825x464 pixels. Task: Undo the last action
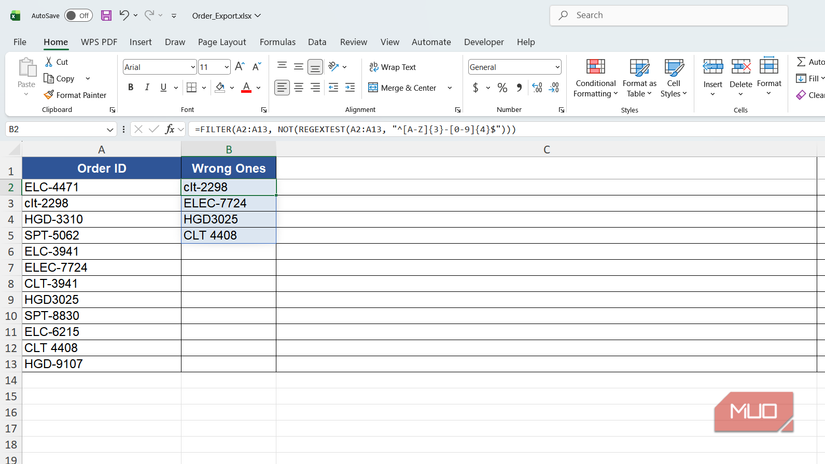(124, 15)
